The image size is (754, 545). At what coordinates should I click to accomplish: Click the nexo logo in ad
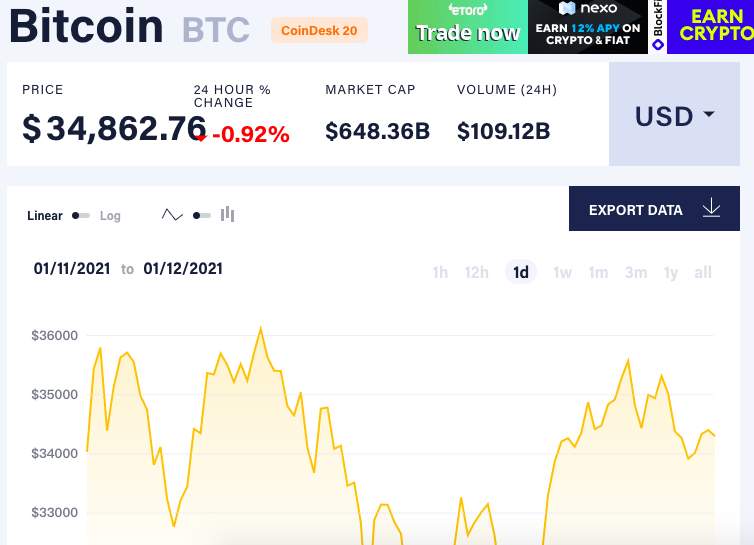click(588, 8)
